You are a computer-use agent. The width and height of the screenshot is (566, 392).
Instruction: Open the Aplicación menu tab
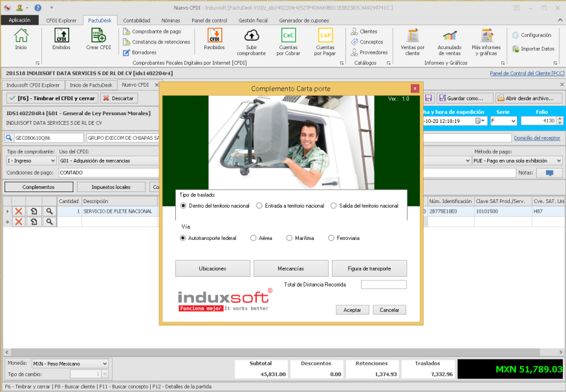tap(19, 20)
